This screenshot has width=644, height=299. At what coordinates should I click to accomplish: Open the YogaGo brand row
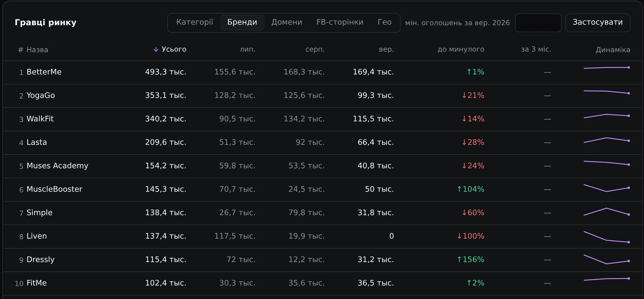323,96
